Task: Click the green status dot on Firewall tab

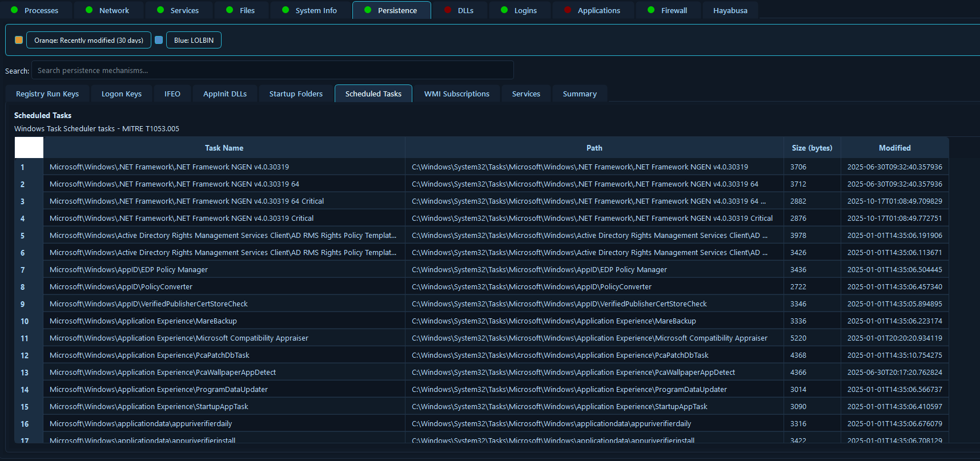Action: (x=651, y=10)
